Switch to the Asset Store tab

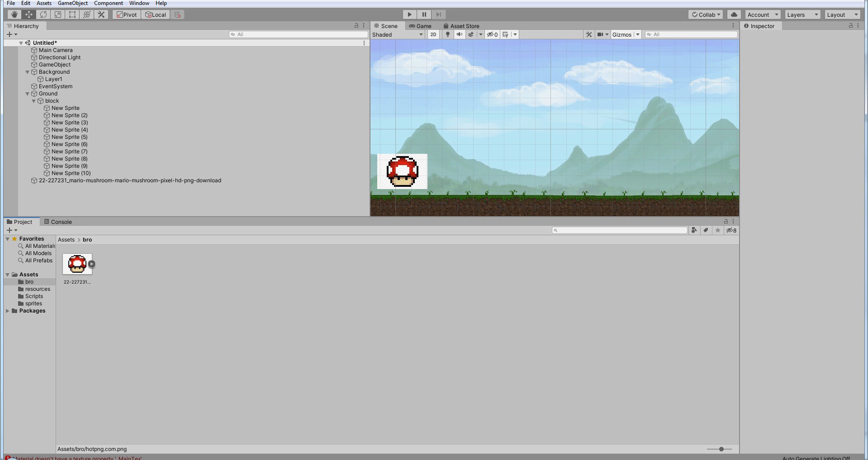tap(461, 26)
